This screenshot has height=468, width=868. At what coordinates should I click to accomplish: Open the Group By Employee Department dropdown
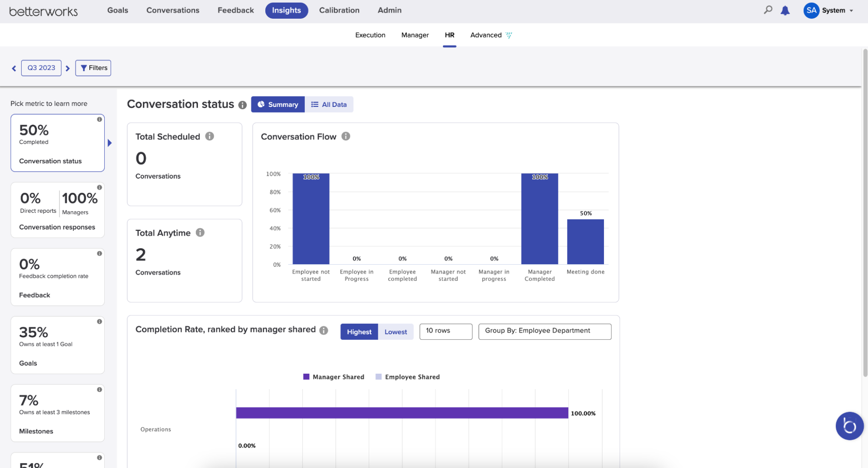[545, 331]
